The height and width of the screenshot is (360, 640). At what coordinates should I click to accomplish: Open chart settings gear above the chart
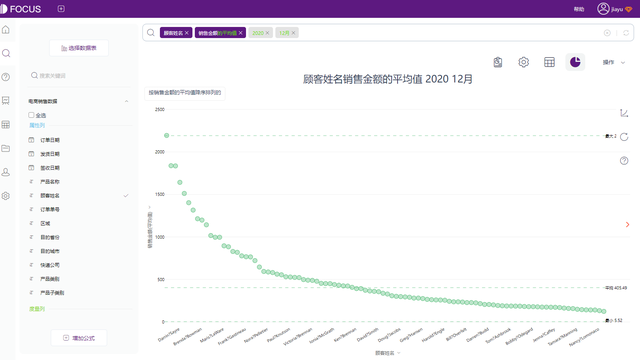coord(524,62)
